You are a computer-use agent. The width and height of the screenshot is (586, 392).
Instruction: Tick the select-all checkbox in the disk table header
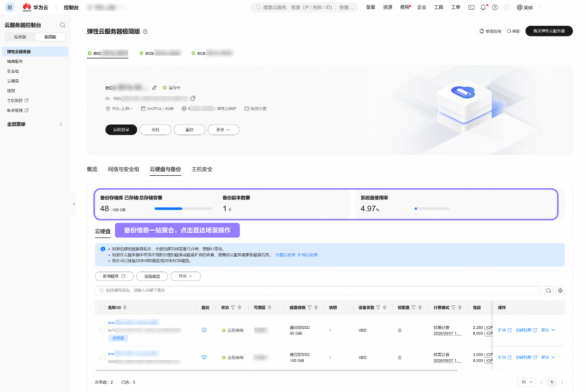[102, 308]
